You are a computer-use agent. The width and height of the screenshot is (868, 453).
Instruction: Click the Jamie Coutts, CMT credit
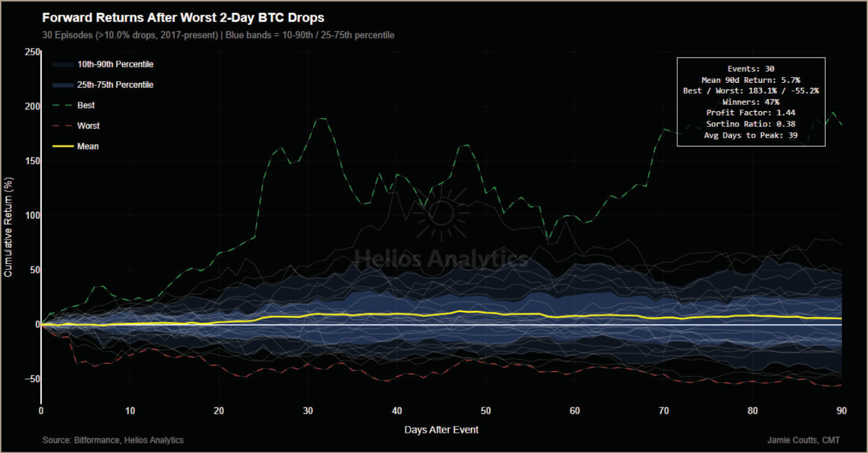pyautogui.click(x=804, y=440)
